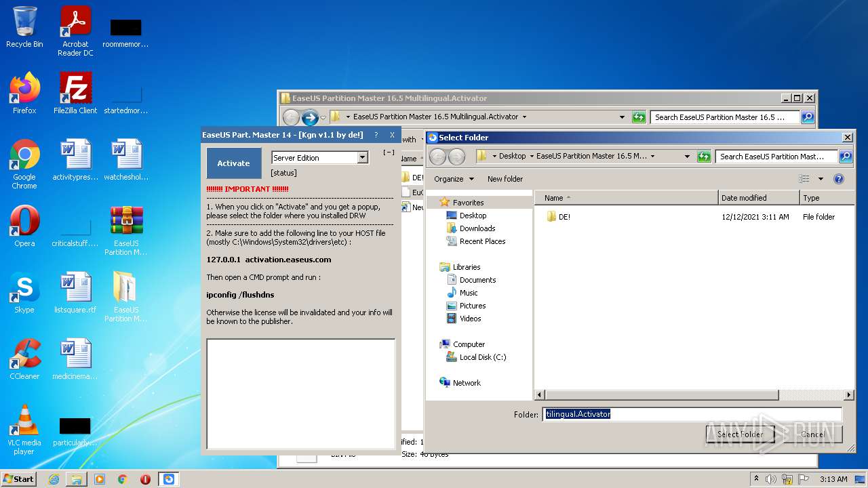Select the EaseUS Partition WinRAR archive icon
Screen dimensions: 868x488
pyautogui.click(x=126, y=230)
